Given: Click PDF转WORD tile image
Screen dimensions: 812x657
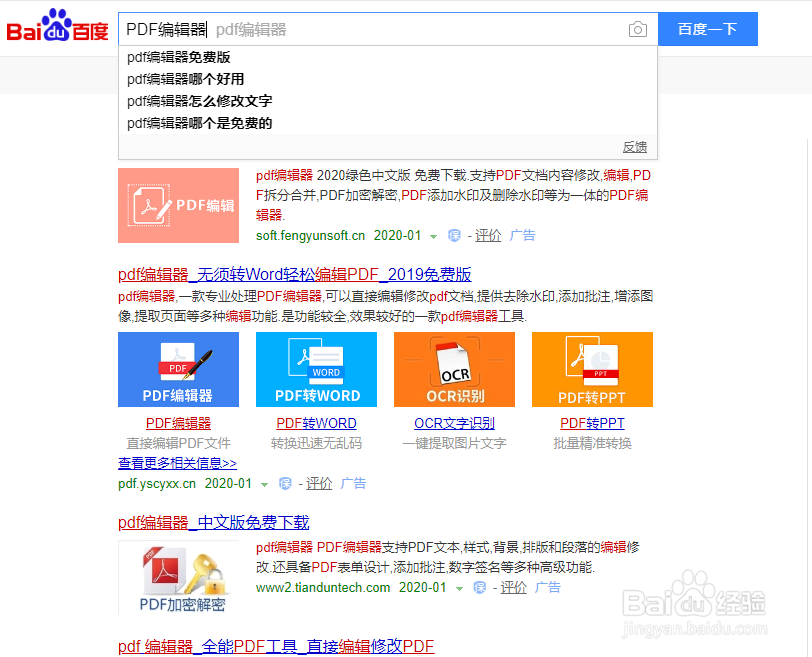Looking at the screenshot, I should (316, 369).
